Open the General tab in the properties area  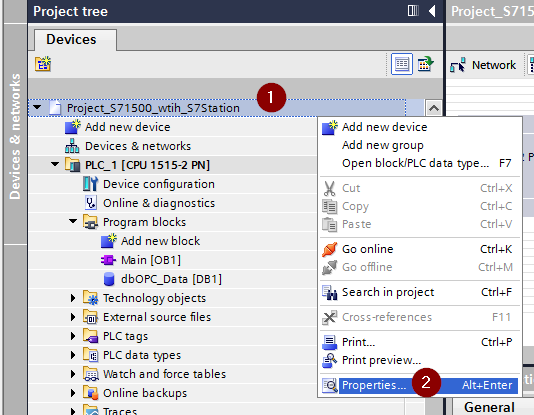pos(489,407)
